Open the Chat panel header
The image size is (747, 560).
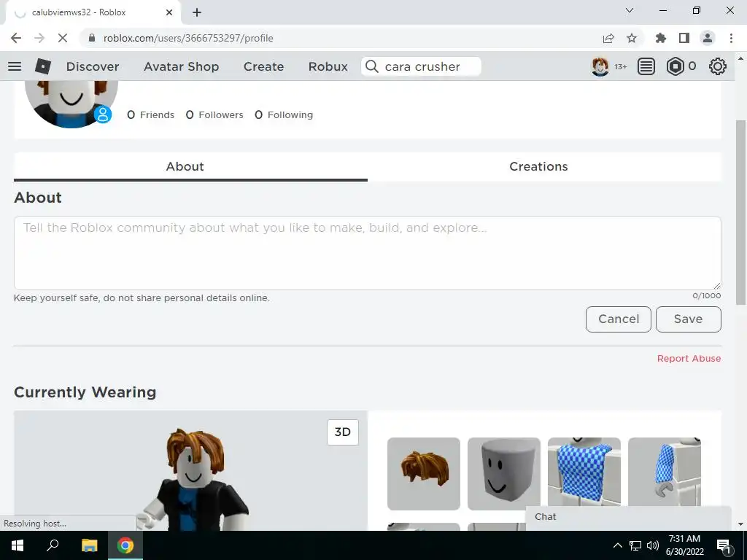pyautogui.click(x=628, y=517)
